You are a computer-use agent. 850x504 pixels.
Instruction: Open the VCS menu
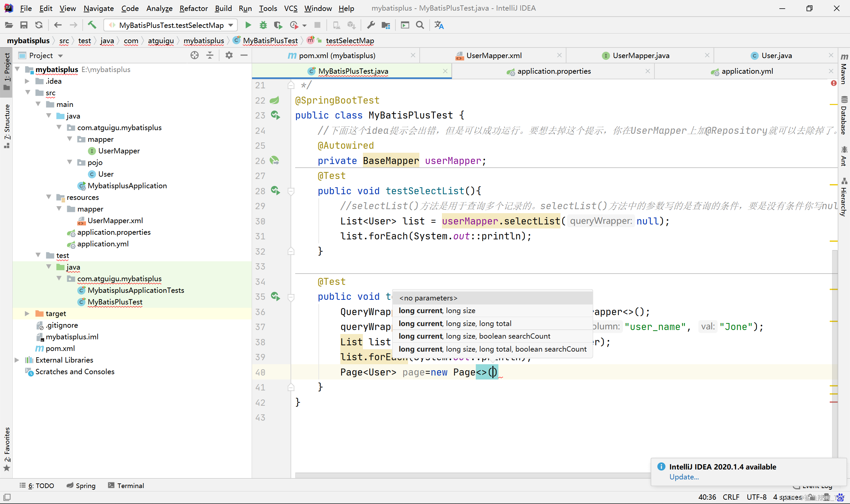(x=291, y=8)
